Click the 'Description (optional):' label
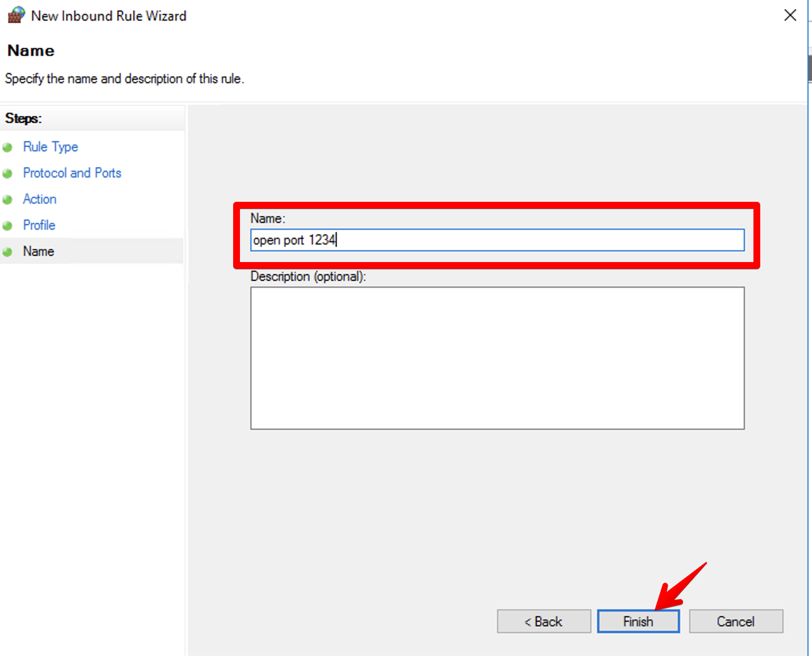 click(x=308, y=276)
